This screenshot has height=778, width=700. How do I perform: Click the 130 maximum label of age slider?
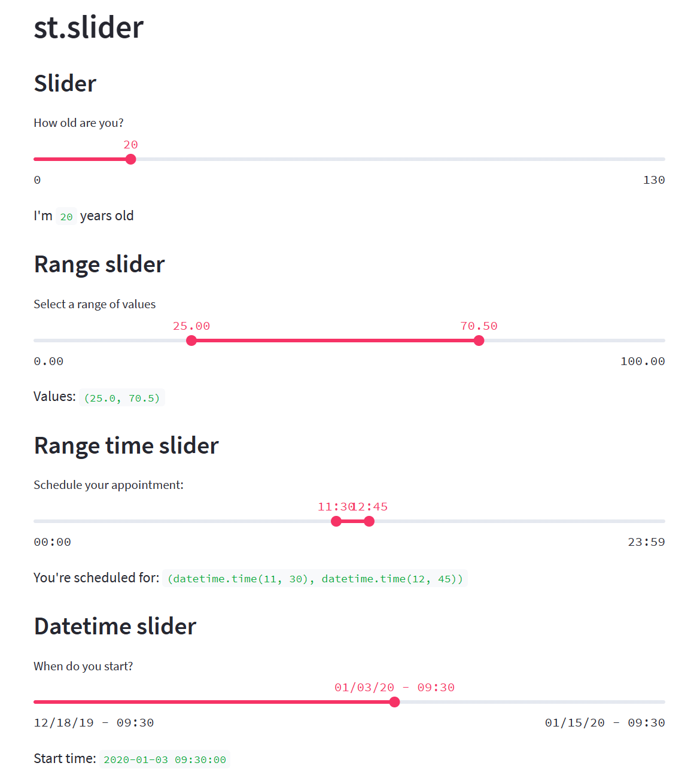(653, 180)
